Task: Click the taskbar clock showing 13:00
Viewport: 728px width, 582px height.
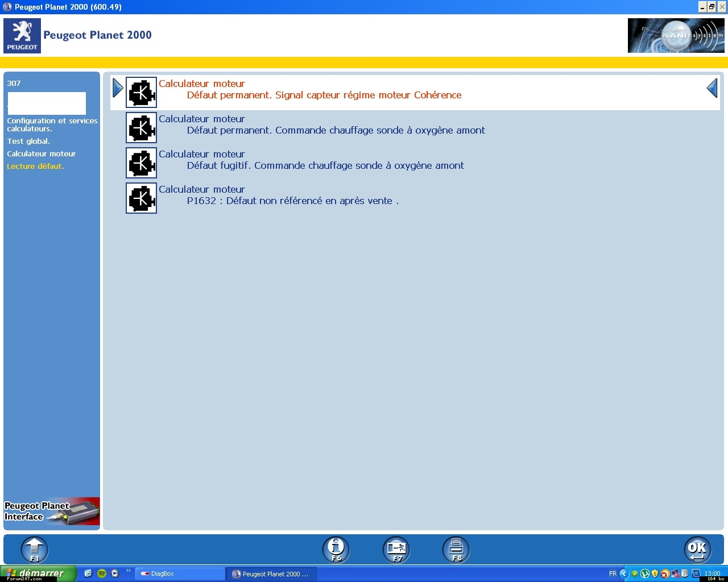Action: (712, 573)
